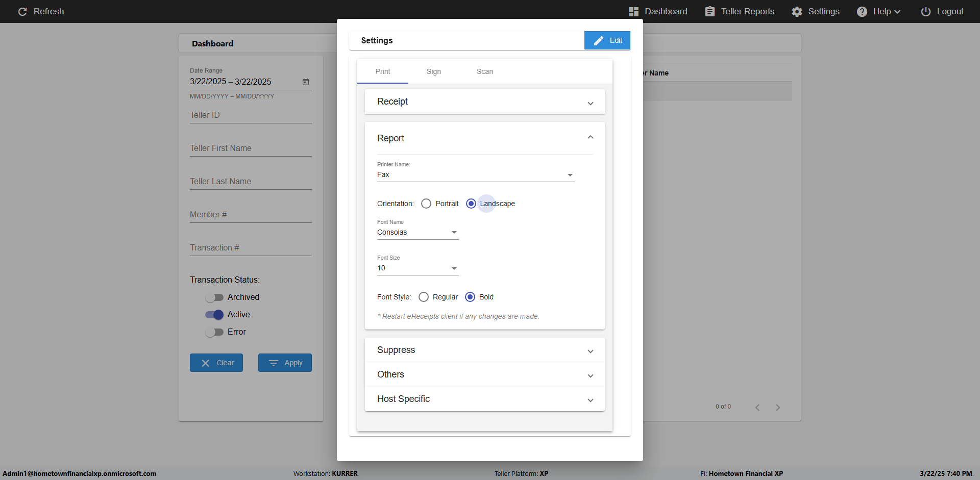The height and width of the screenshot is (480, 980).
Task: Open Teller Reports clipboard icon
Action: tap(709, 11)
